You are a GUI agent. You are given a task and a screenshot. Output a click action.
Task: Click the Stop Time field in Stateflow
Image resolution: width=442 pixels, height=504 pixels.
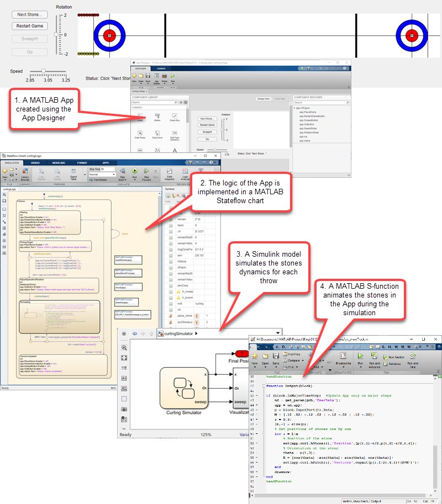click(x=108, y=169)
